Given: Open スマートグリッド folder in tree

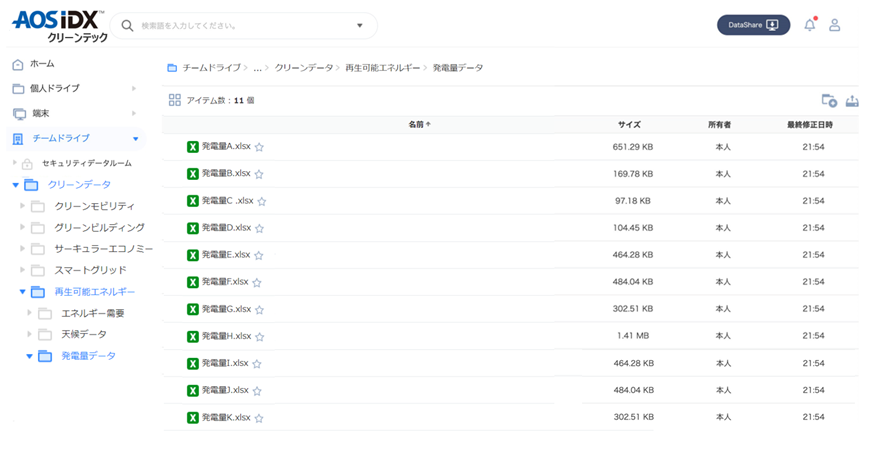Looking at the screenshot, I should click(x=91, y=270).
